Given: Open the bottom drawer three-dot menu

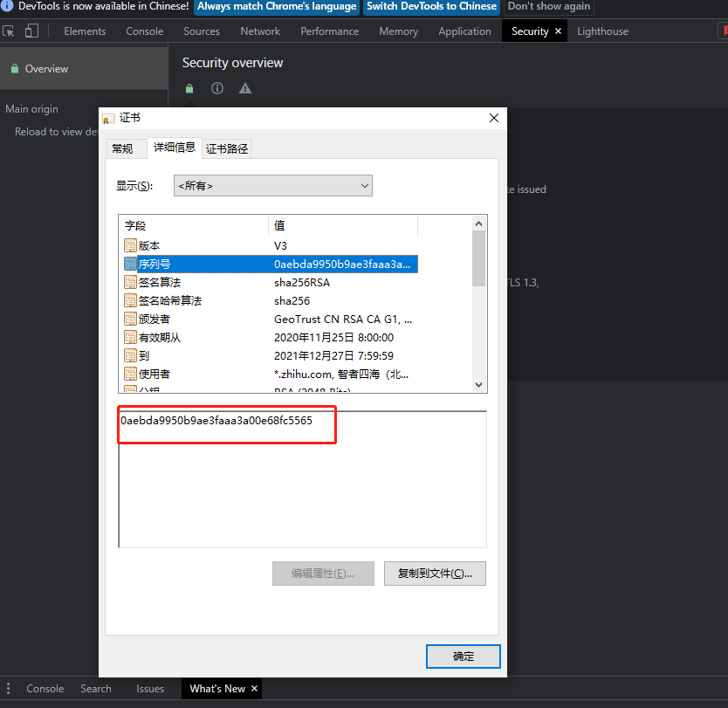Looking at the screenshot, I should (9, 689).
